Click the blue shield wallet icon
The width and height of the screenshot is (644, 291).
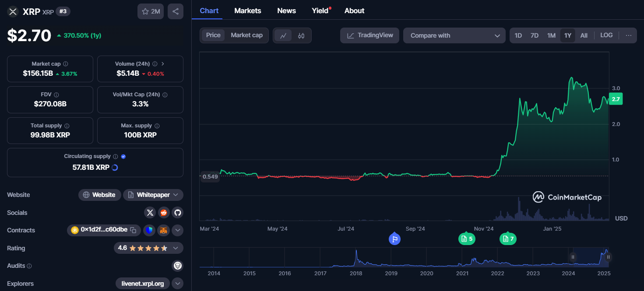[x=150, y=230]
